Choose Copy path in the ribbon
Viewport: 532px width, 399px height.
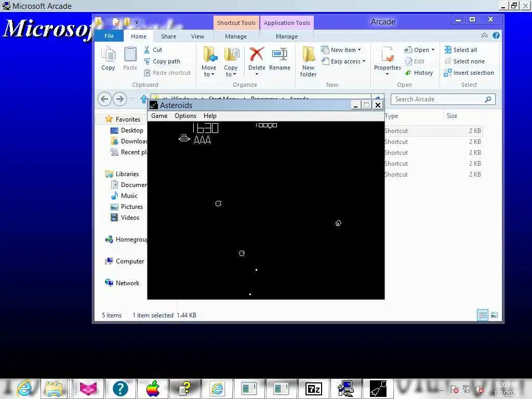coord(162,61)
